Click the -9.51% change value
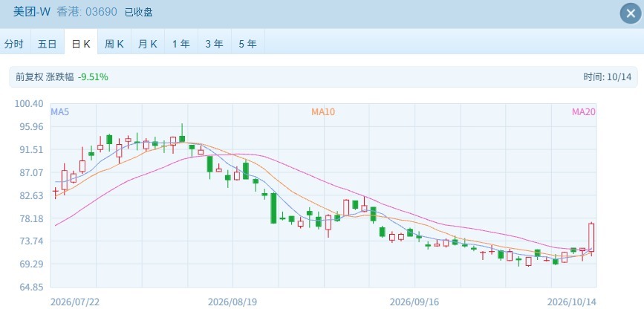This screenshot has width=644, height=309. (94, 77)
